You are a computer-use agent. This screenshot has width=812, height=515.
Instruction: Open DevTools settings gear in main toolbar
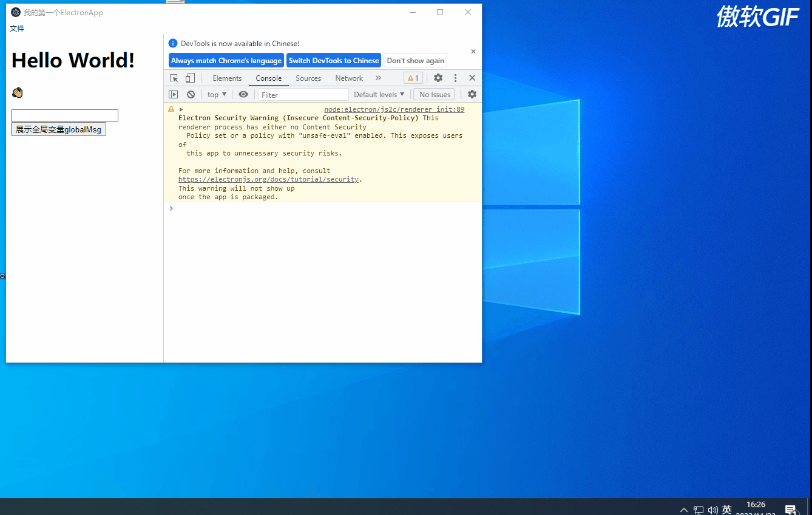438,78
